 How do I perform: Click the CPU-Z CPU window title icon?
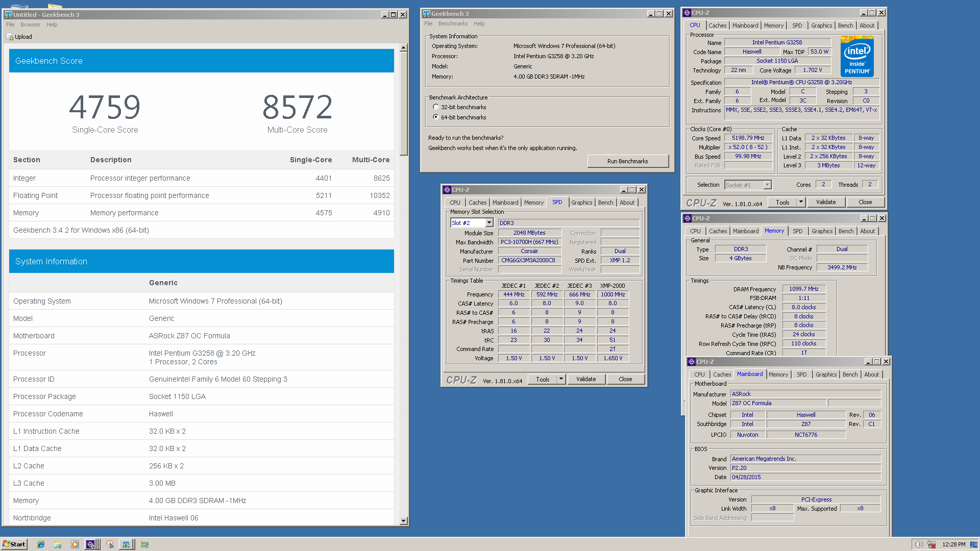pos(687,13)
